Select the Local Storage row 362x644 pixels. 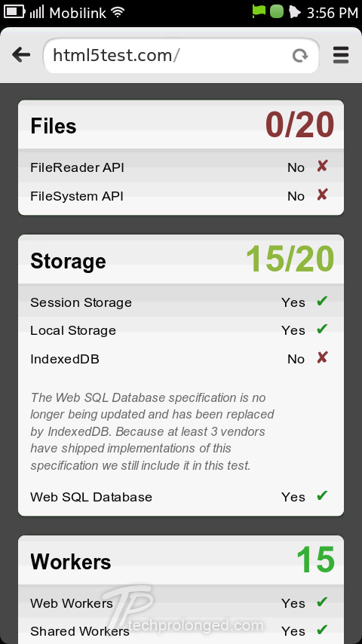[x=181, y=330]
